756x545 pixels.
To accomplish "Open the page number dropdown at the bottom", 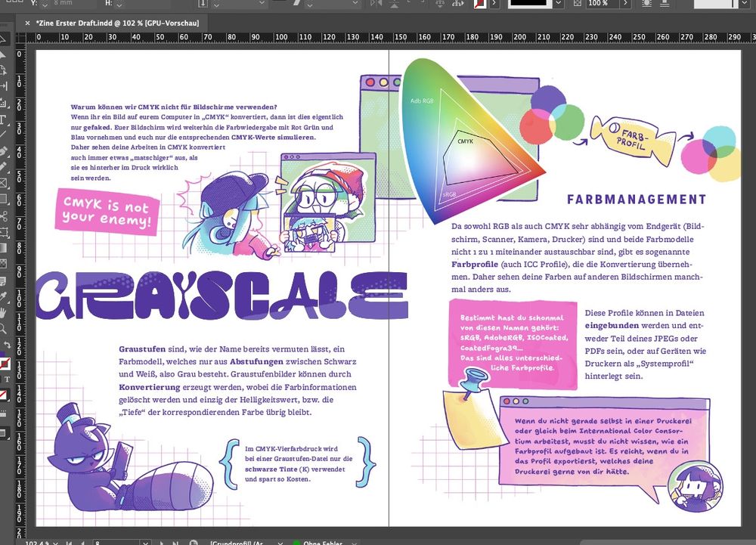I will [x=145, y=541].
